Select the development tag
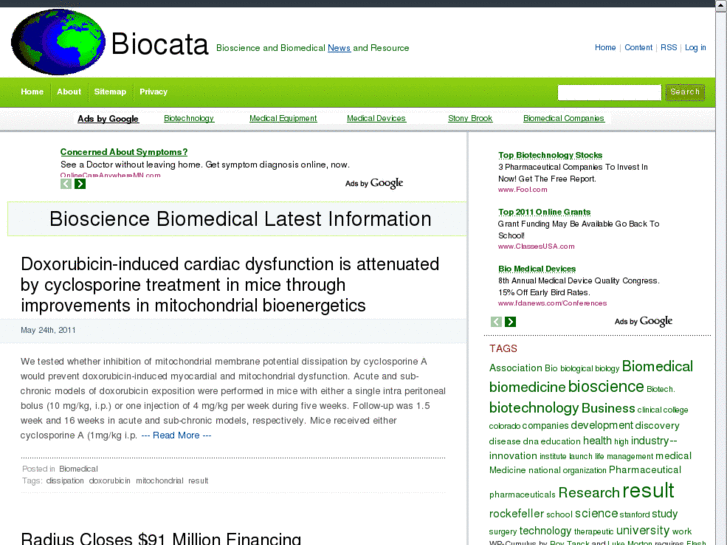The width and height of the screenshot is (727, 545). 602,425
